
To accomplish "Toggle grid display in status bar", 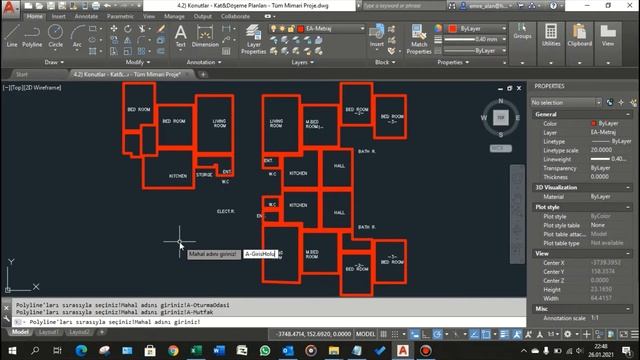I will click(383, 334).
